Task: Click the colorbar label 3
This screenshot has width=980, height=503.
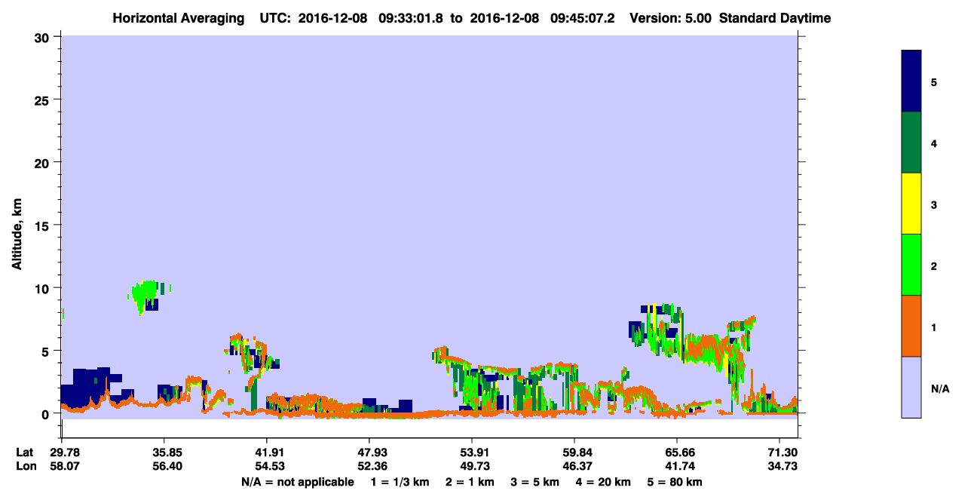Action: [934, 204]
